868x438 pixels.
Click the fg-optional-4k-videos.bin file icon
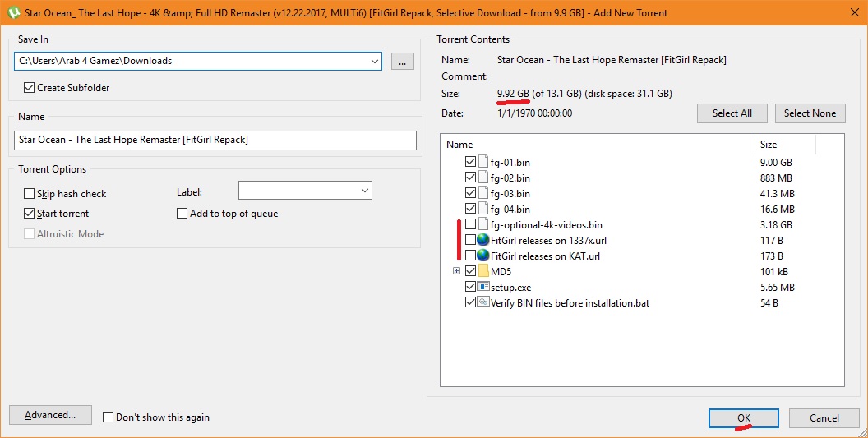pyautogui.click(x=482, y=224)
